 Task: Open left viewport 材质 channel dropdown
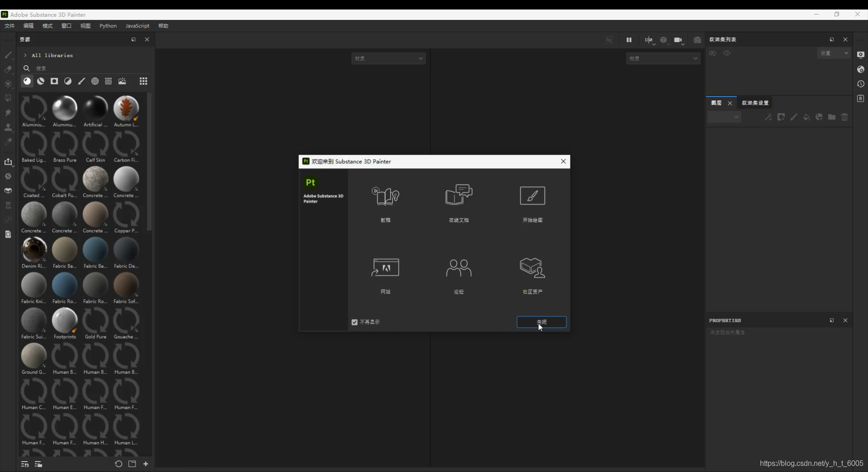click(x=389, y=58)
